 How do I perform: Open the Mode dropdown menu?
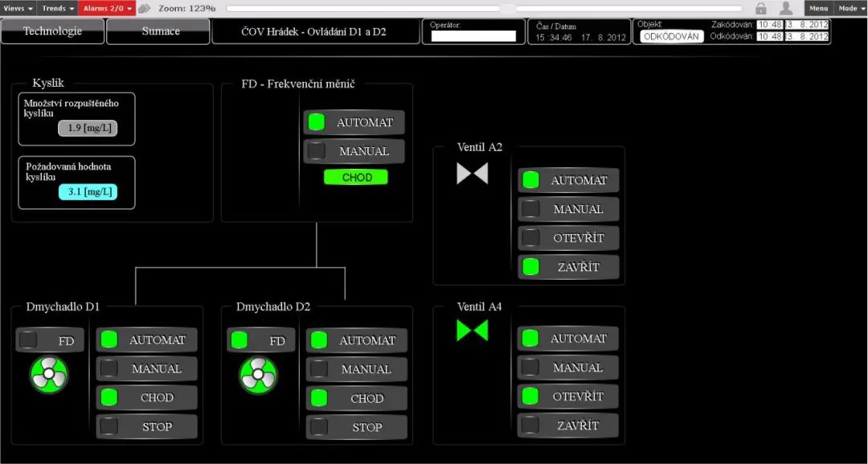851,8
